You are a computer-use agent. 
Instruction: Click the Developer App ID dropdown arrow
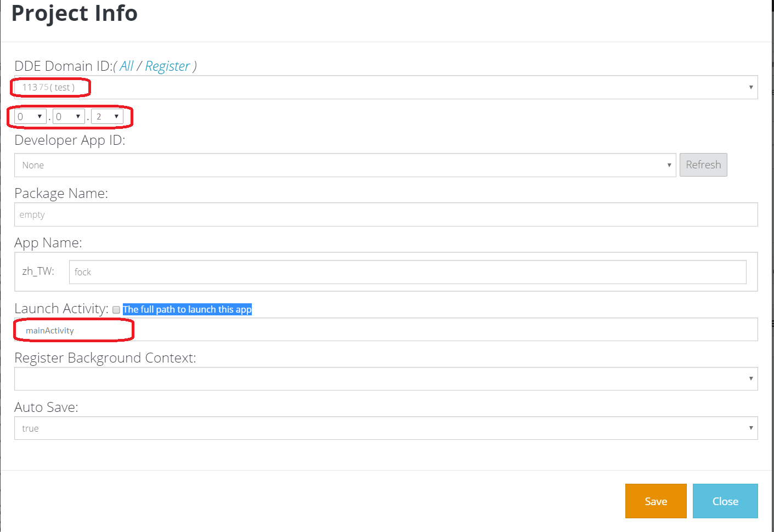pos(669,165)
